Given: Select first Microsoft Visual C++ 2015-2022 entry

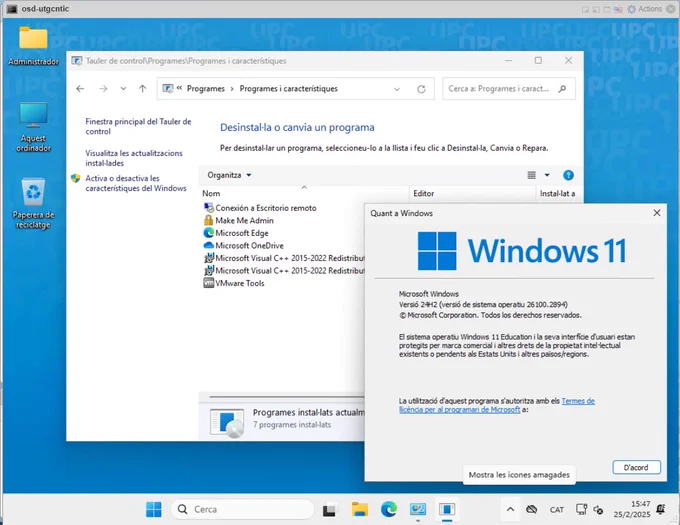Looking at the screenshot, I should [x=284, y=258].
